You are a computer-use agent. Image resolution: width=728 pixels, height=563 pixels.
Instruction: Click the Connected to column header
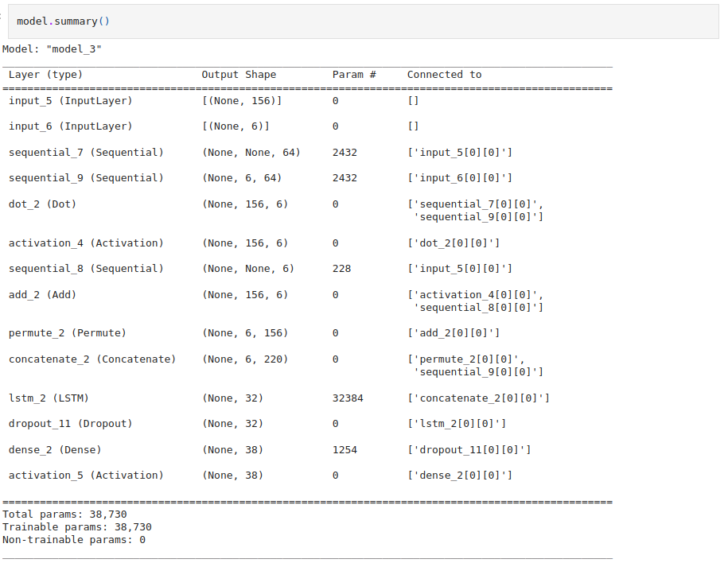(443, 74)
